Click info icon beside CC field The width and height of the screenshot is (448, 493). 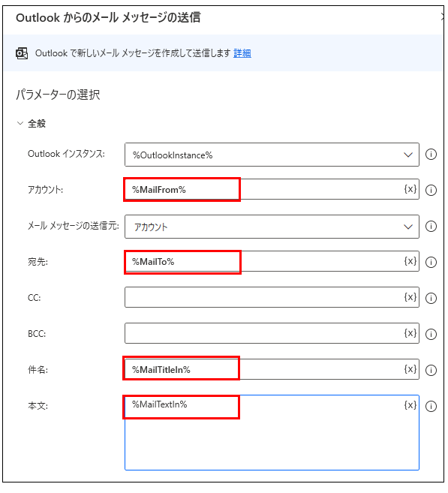(431, 298)
